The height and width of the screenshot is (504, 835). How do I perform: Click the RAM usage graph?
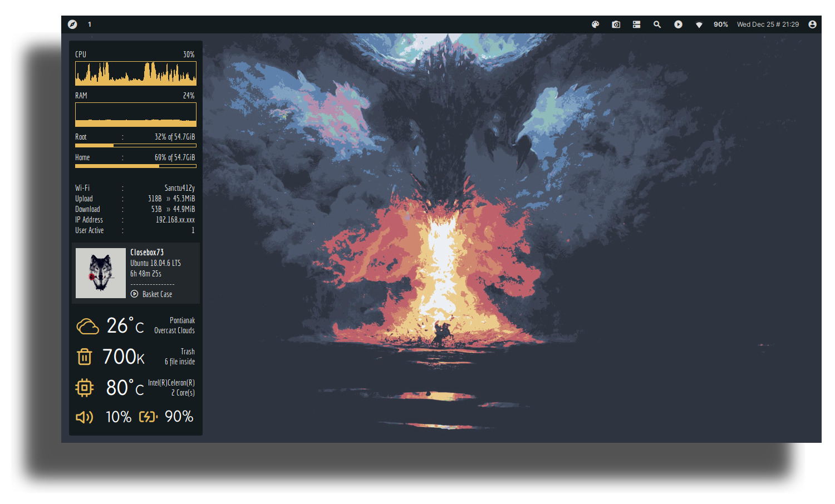136,115
